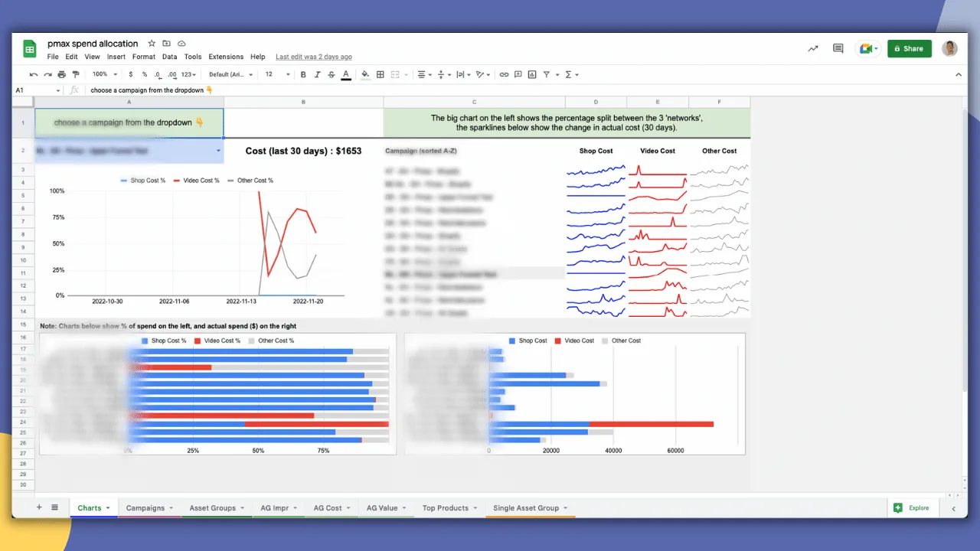
Task: Open the 'Last edit was 2 days ago' link
Action: point(314,57)
